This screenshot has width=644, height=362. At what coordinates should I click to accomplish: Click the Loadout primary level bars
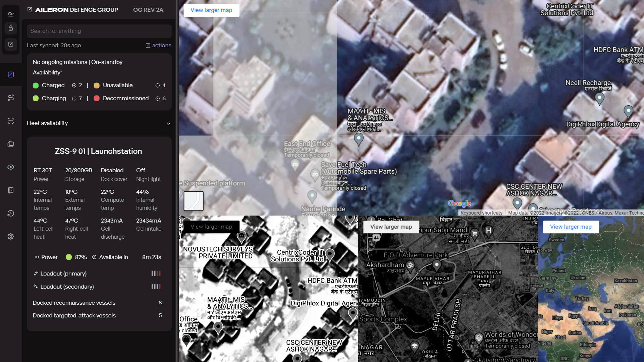(x=156, y=274)
